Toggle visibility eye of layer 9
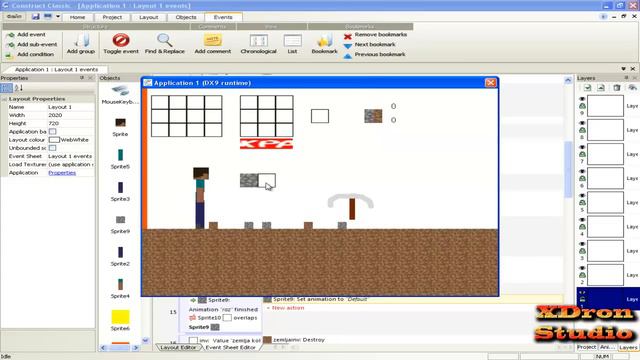The width and height of the screenshot is (640, 360). (x=582, y=99)
